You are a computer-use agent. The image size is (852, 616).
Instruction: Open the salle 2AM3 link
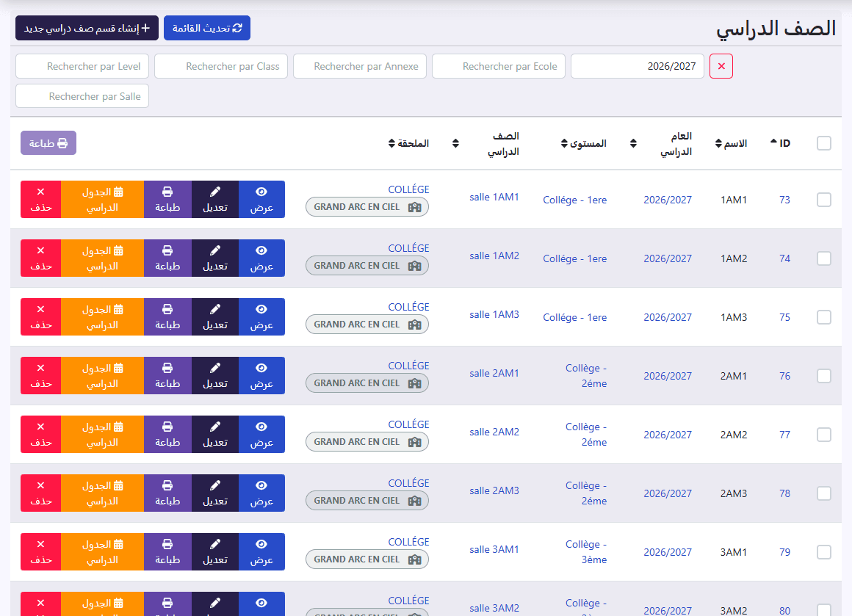(x=494, y=490)
